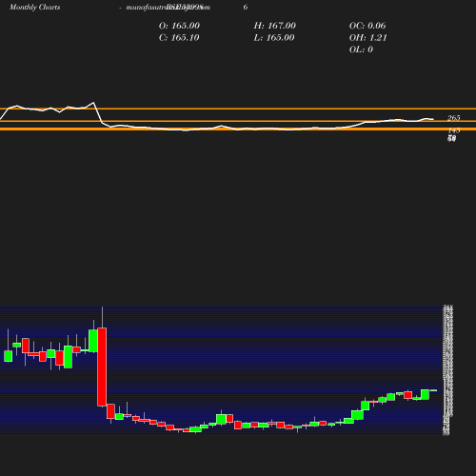Click the tallest red candlestick in the chart
This screenshot has height=476, width=476.
[x=102, y=367]
